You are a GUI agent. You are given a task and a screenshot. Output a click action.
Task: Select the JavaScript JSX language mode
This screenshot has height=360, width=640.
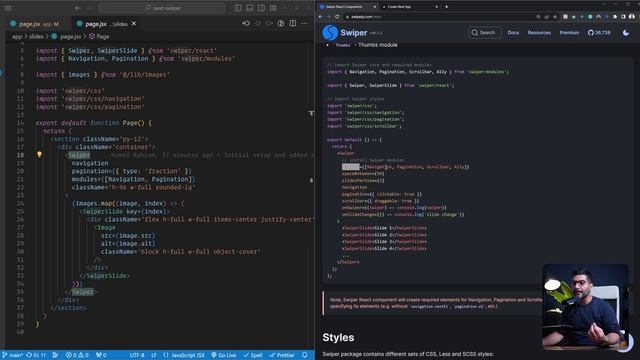coord(184,355)
